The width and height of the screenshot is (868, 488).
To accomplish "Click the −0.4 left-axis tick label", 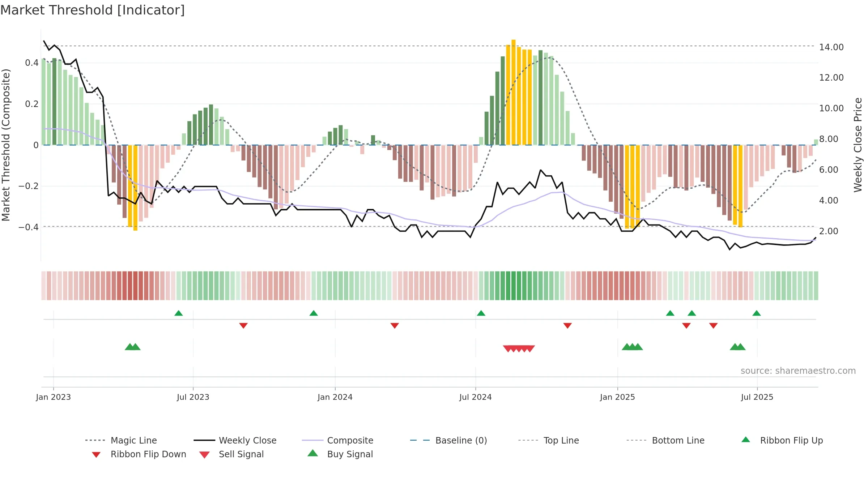I will (x=29, y=227).
